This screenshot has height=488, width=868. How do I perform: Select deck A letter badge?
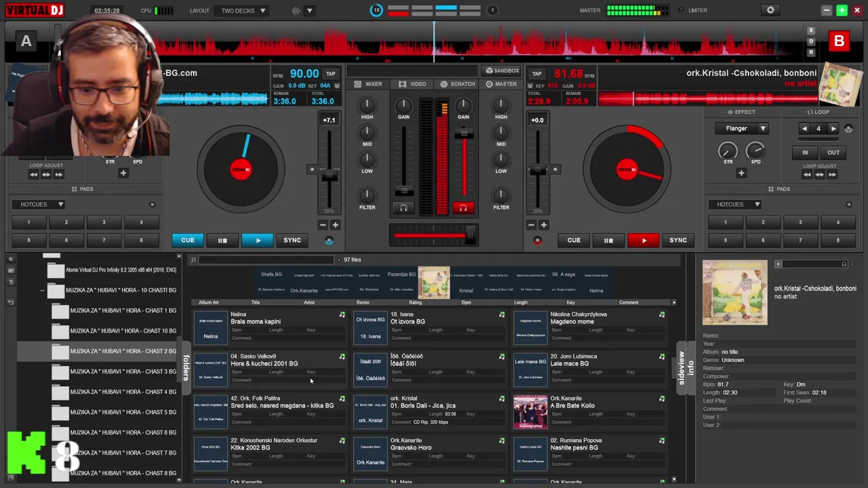pyautogui.click(x=26, y=41)
